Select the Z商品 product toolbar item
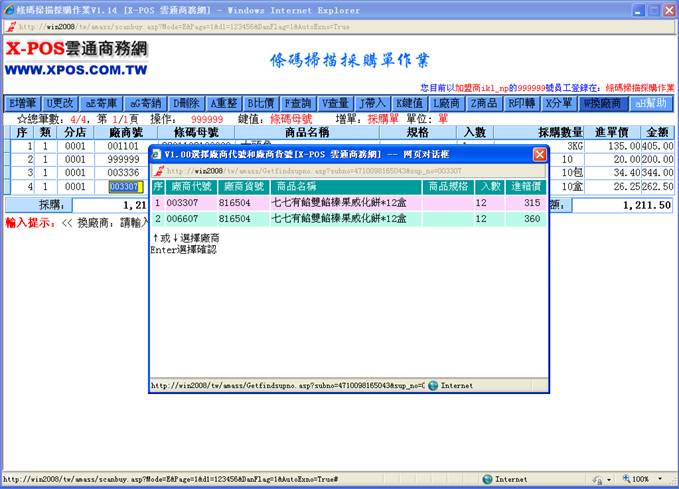679x489 pixels. (483, 103)
